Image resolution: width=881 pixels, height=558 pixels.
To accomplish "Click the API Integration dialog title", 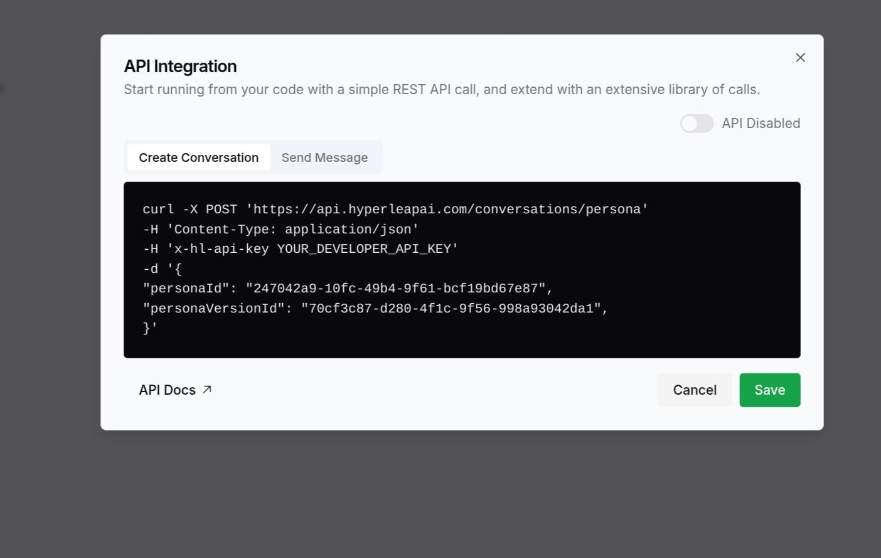I will [x=180, y=66].
